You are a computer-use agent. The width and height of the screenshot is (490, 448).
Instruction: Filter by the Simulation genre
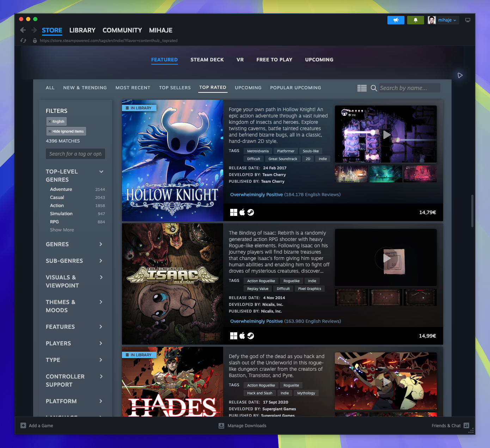(x=61, y=214)
